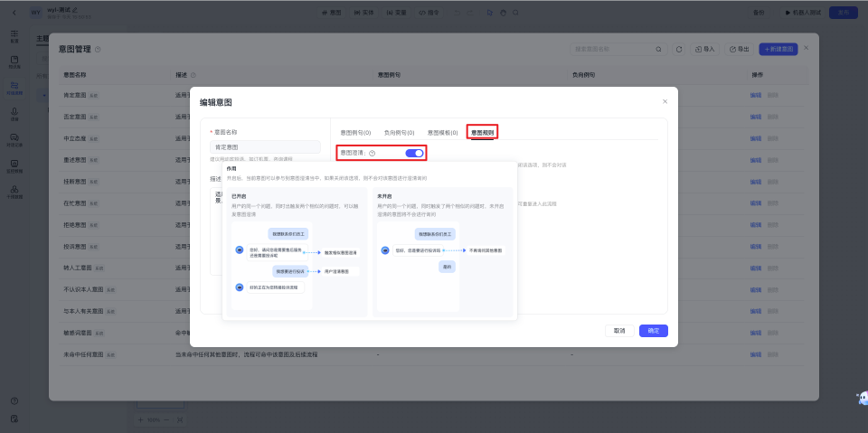The height and width of the screenshot is (433, 868).
Task: Switch to the 意图例句 tab
Action: point(355,132)
